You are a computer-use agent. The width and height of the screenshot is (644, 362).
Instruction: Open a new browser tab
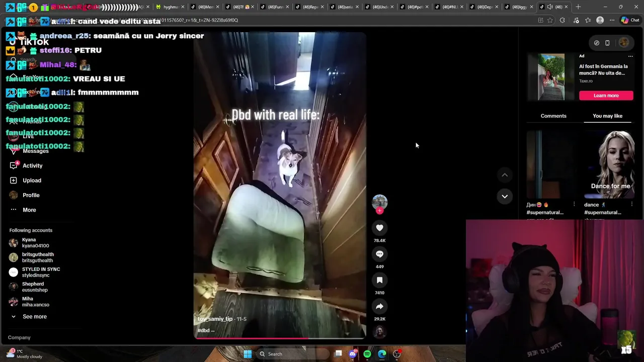click(578, 7)
